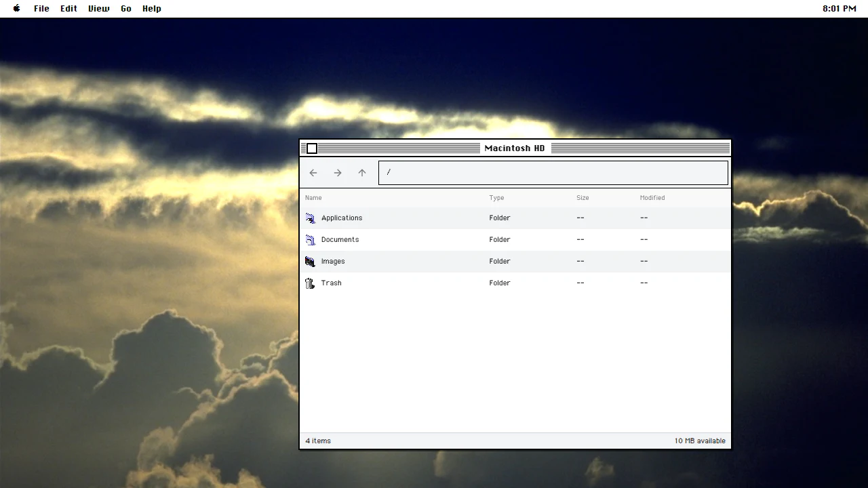This screenshot has height=488, width=868.
Task: Open the View menu
Action: (x=98, y=9)
